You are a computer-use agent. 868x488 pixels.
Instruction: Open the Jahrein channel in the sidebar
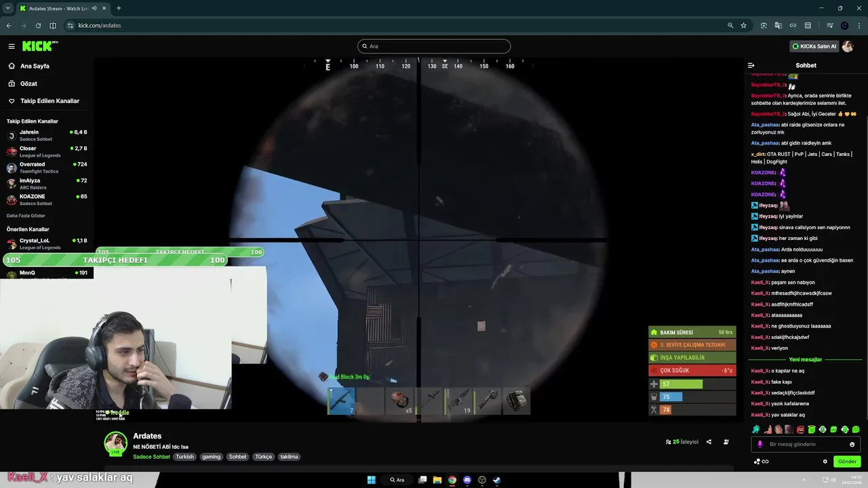point(47,136)
